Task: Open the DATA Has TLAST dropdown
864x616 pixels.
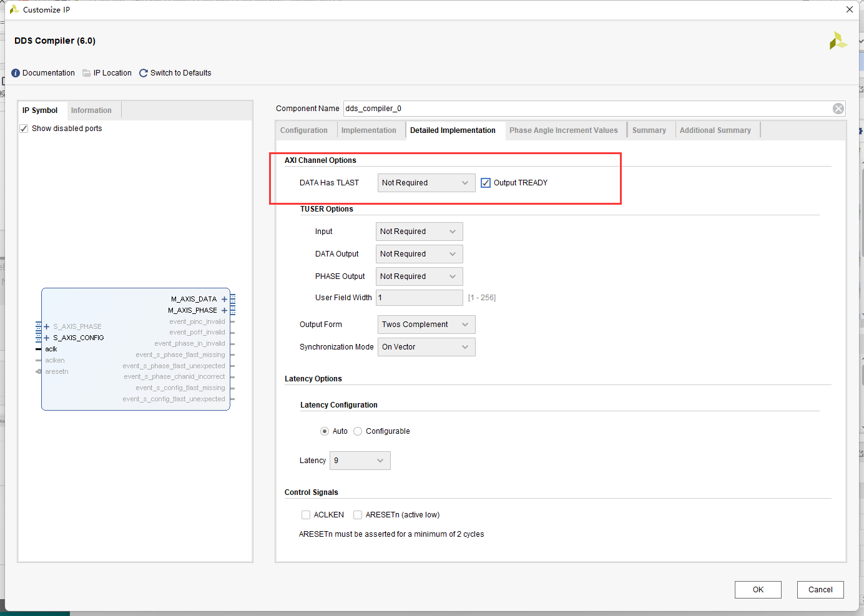Action: click(x=426, y=183)
